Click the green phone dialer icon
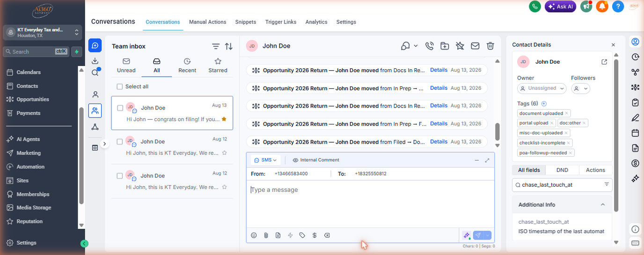Screen dimensions: 644x255 click(x=535, y=7)
